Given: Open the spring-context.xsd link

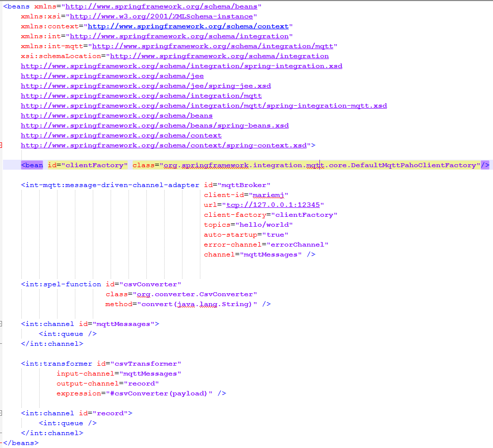Looking at the screenshot, I should click(164, 145).
